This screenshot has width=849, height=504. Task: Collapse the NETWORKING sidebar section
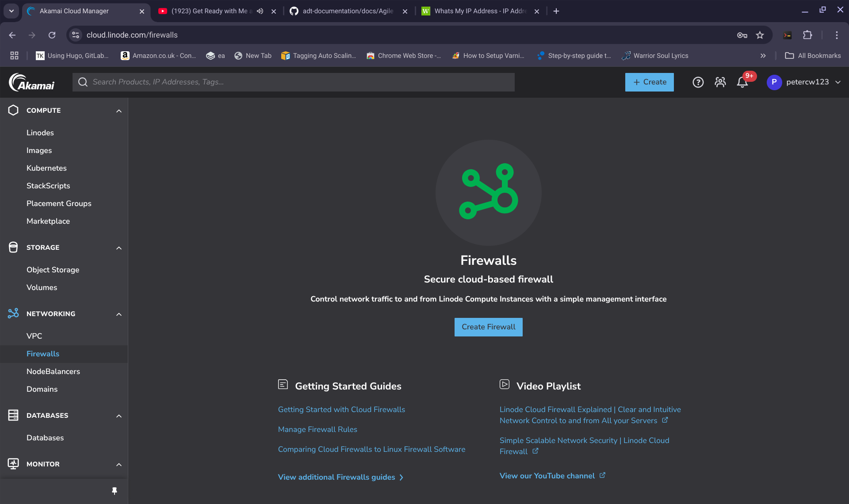click(x=119, y=314)
